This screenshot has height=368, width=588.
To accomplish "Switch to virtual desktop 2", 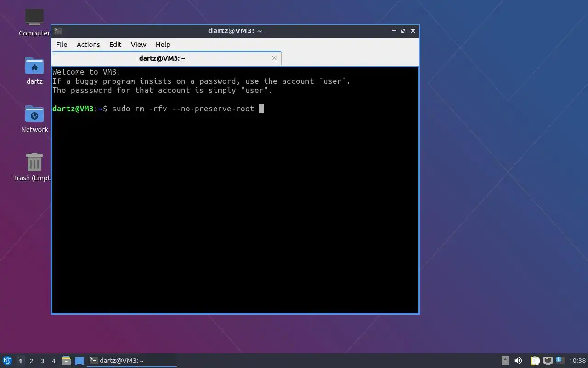I will tap(31, 361).
